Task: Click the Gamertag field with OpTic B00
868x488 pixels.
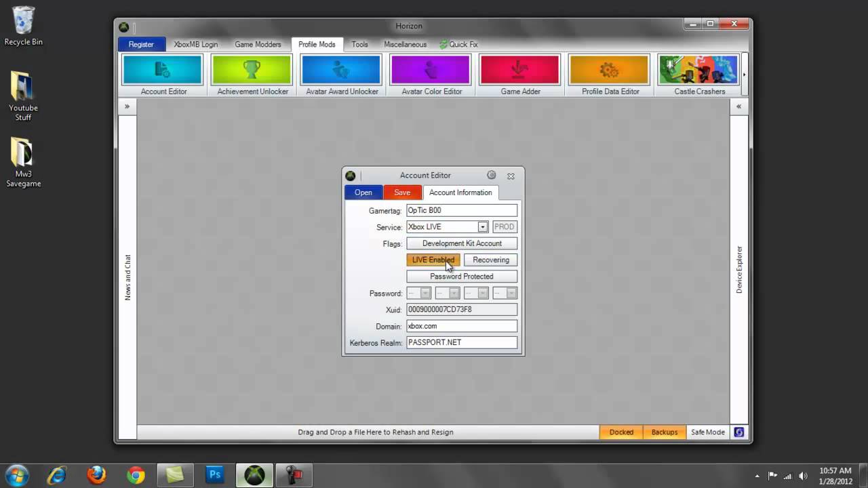Action: pyautogui.click(x=462, y=210)
